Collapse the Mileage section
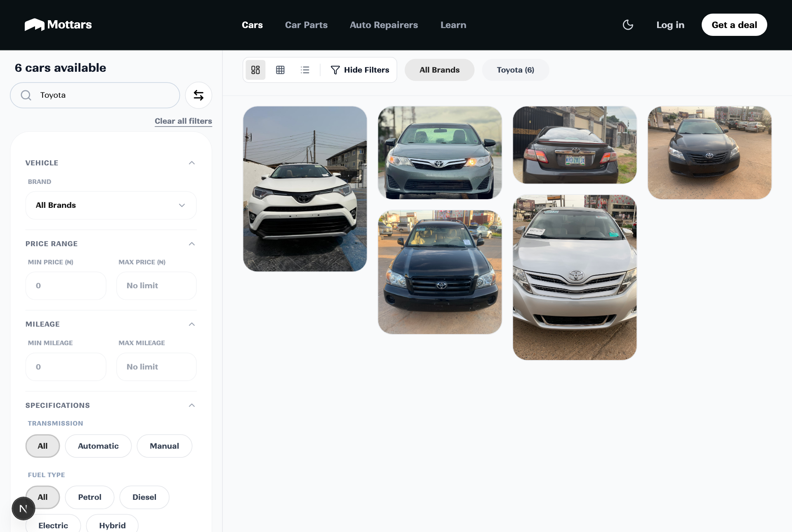 192,324
